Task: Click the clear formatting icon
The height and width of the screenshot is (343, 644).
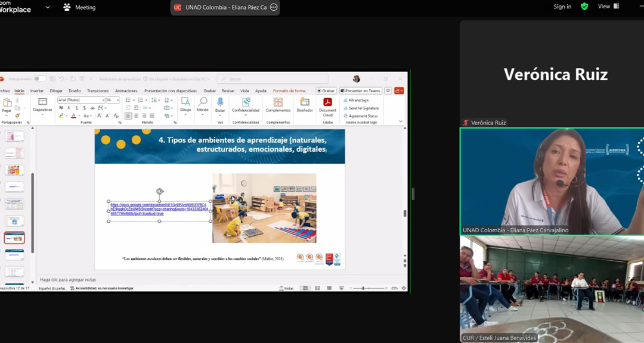Action: (116, 116)
